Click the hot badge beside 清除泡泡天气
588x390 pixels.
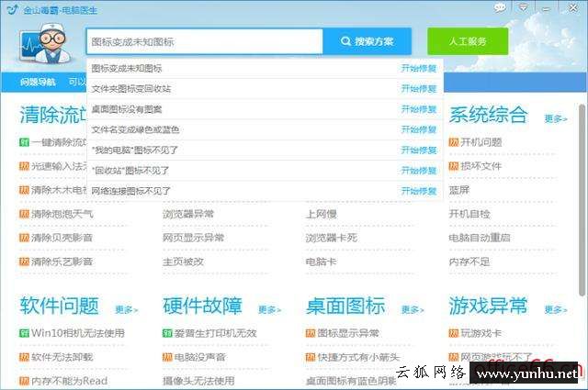(24, 214)
